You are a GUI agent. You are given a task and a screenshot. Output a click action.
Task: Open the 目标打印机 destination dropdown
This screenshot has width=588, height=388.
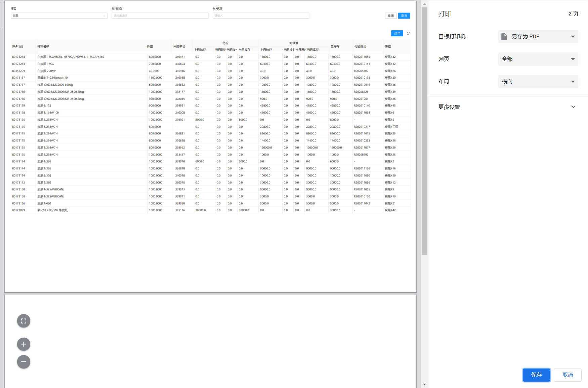coord(538,37)
